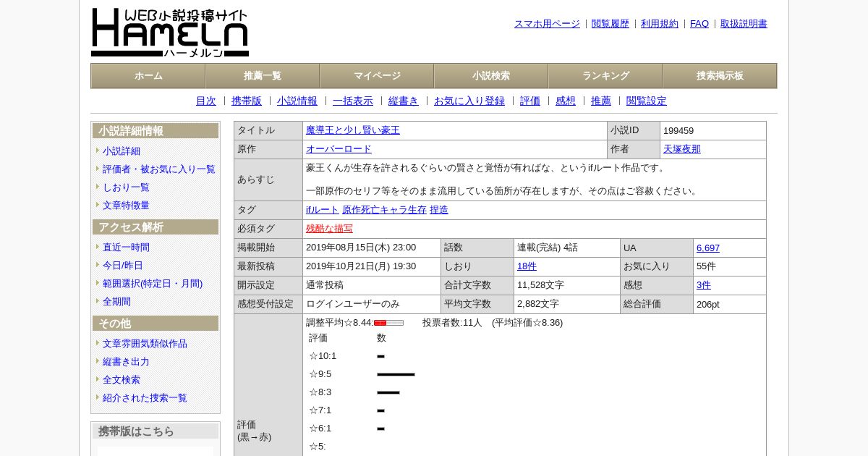The image size is (868, 456).
Task: Select the start date 2019年08月15日(木) 23:00
Action: 361,248
